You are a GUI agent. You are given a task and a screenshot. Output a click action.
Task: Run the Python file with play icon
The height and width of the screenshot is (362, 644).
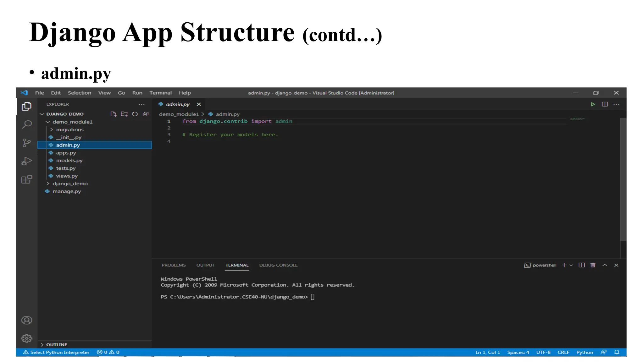(593, 104)
